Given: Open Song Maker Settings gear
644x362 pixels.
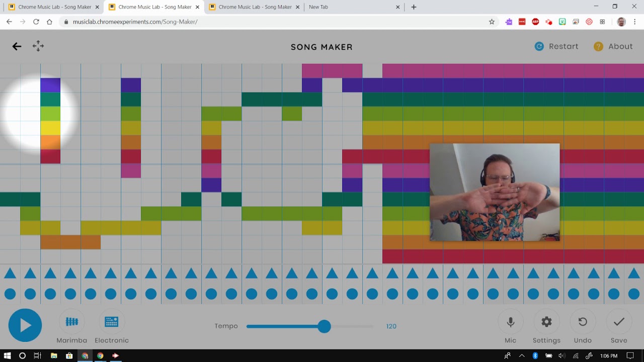Looking at the screenshot, I should [546, 322].
